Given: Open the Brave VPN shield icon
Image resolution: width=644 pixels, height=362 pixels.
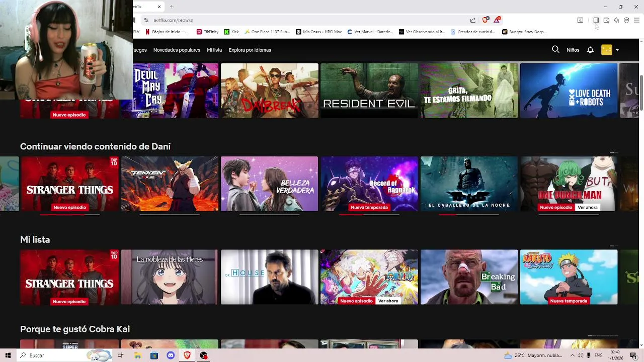Looking at the screenshot, I should coord(626,20).
